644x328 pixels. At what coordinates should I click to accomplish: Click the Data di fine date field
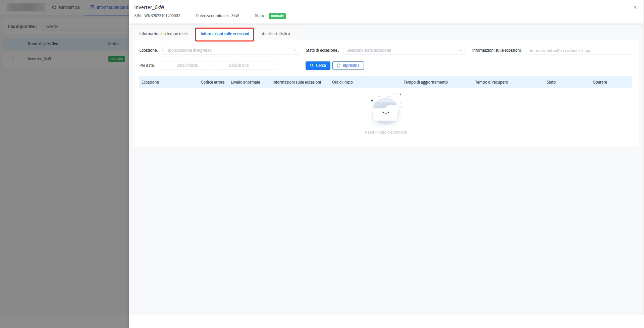coord(239,65)
